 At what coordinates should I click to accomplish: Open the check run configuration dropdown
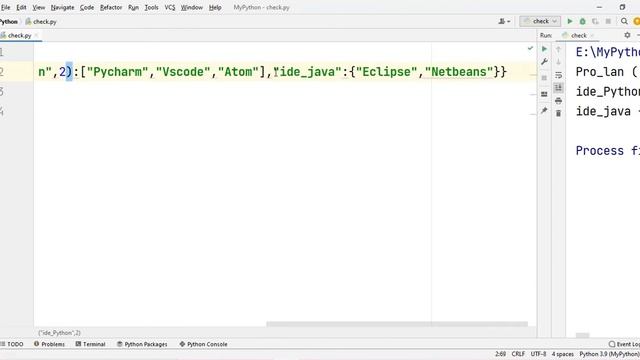(x=540, y=21)
